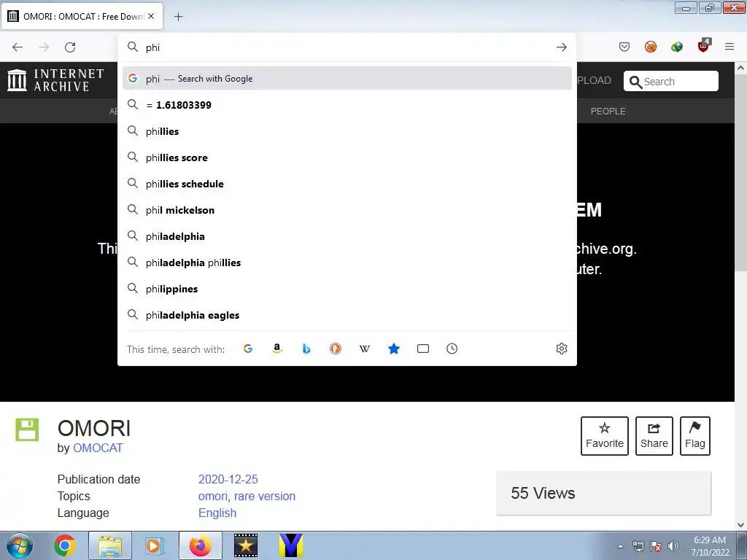The height and width of the screenshot is (560, 747).
Task: Click the Internet Archive Search box
Action: pyautogui.click(x=671, y=82)
